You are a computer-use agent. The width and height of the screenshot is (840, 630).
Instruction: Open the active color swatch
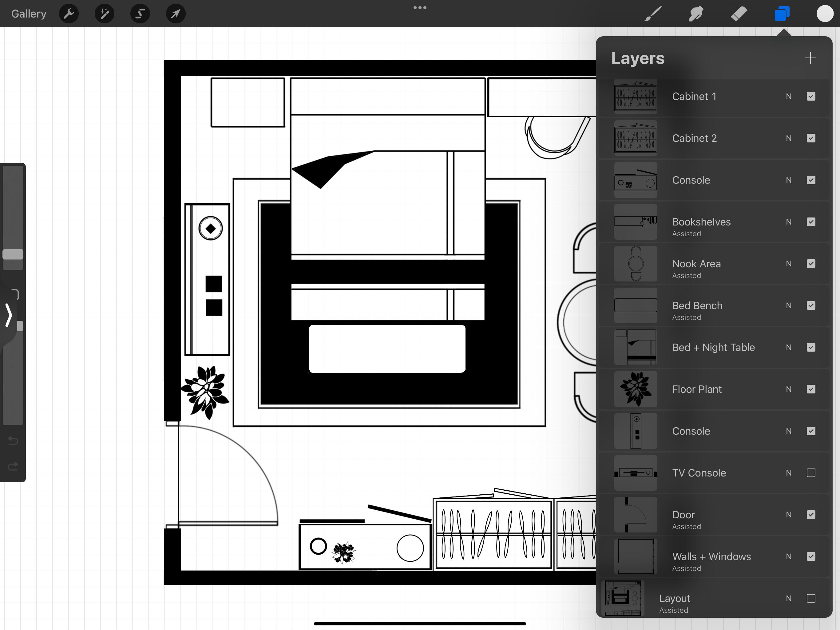pos(825,14)
